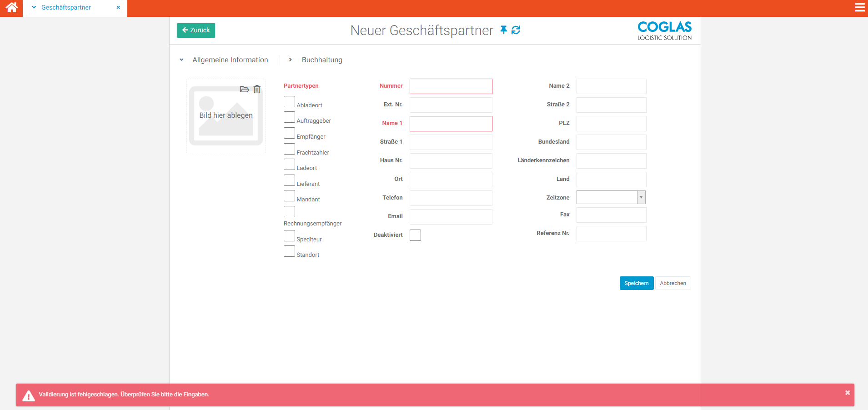
Task: Click the Speichern button
Action: coord(636,283)
